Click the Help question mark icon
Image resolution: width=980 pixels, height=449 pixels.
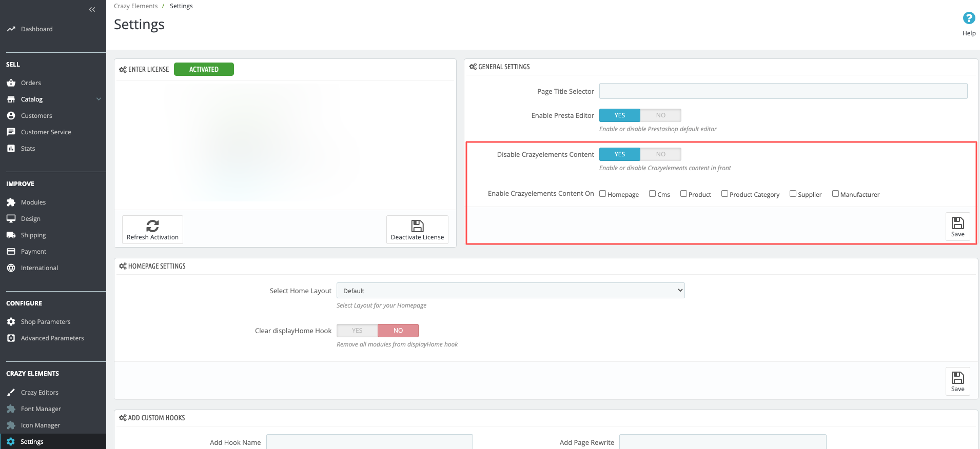(969, 18)
